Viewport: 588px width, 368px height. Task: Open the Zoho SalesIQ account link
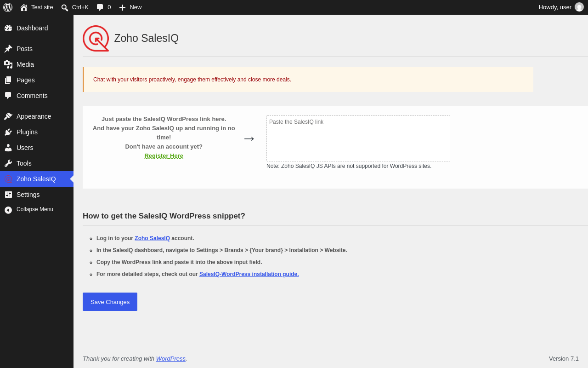152,238
